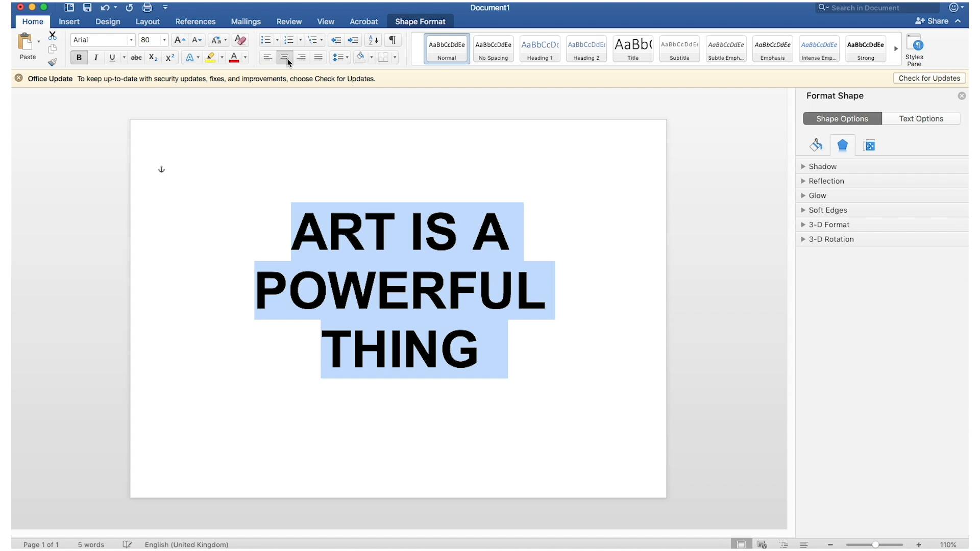The height and width of the screenshot is (551, 980).
Task: Align text right
Action: (x=301, y=58)
